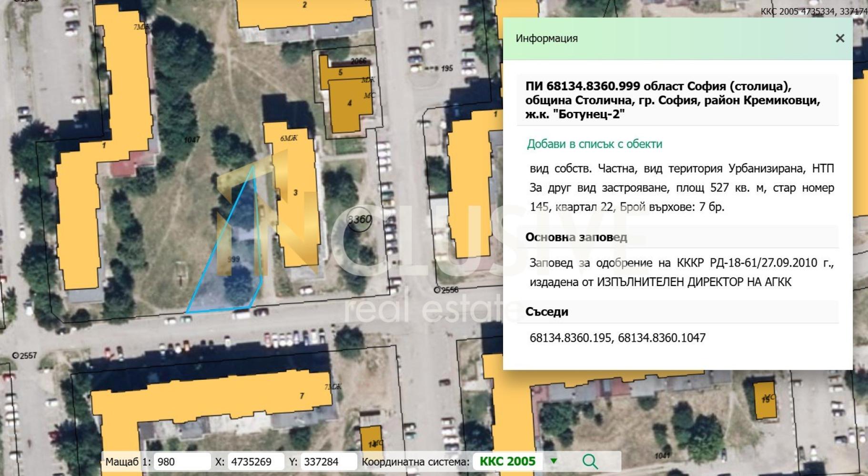Click parcel label 1047

pos(192,139)
